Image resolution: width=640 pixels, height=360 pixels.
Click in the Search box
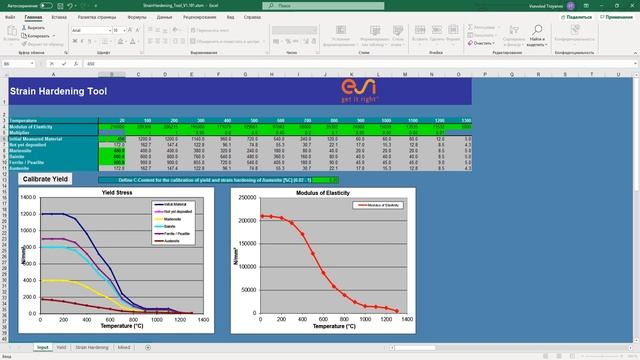(x=323, y=6)
